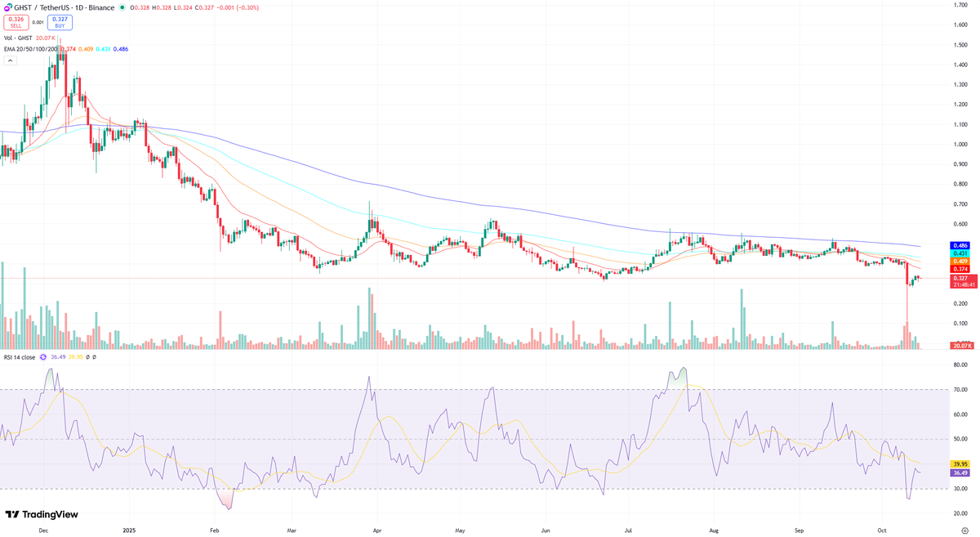Select the EMA 20/50/100/200 indicator legend
Screen dimensions: 980x537
tap(29, 49)
